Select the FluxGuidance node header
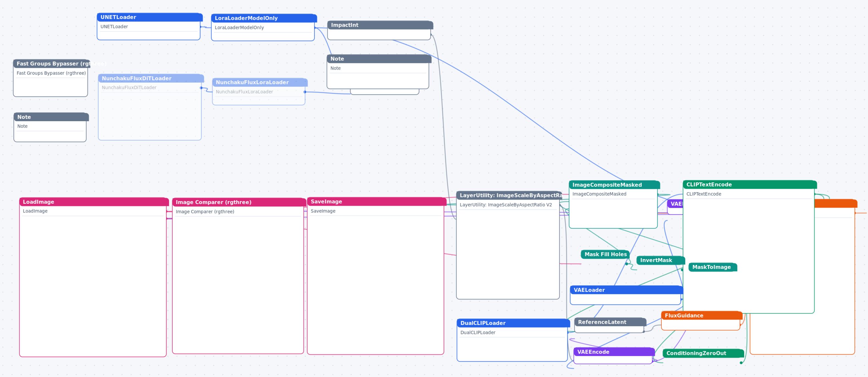Screen dimensions: 868x377 click(702, 316)
